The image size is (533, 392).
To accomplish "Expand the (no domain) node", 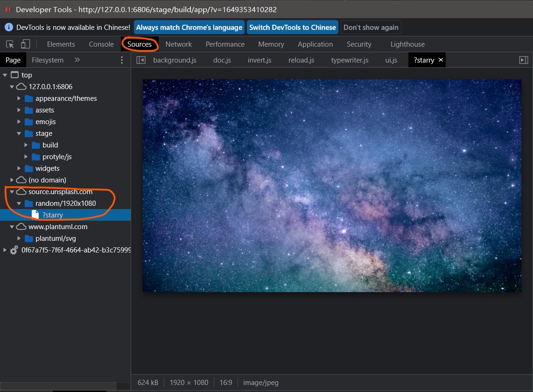I will click(x=12, y=180).
